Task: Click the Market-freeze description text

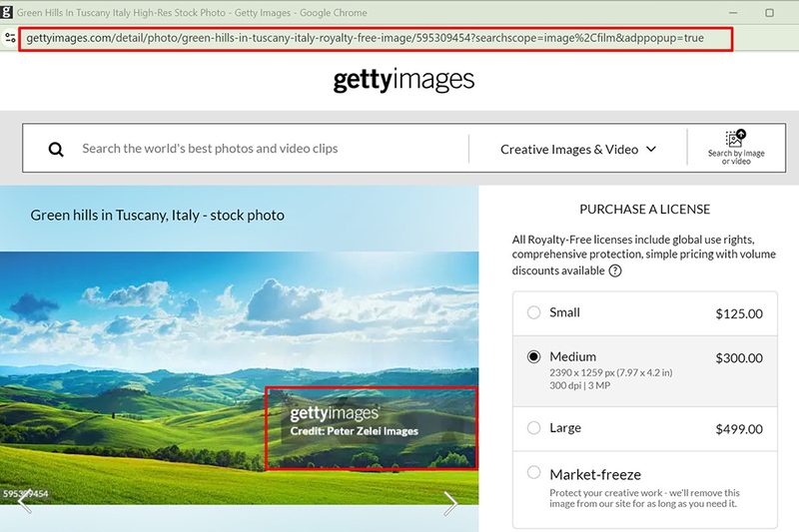Action: (x=644, y=498)
